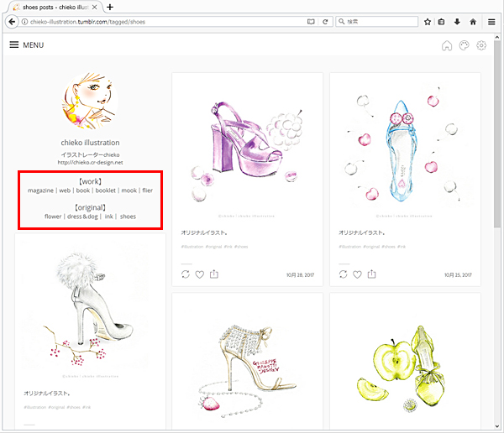The image size is (504, 433).
Task: Click the browser search box
Action: tap(376, 22)
